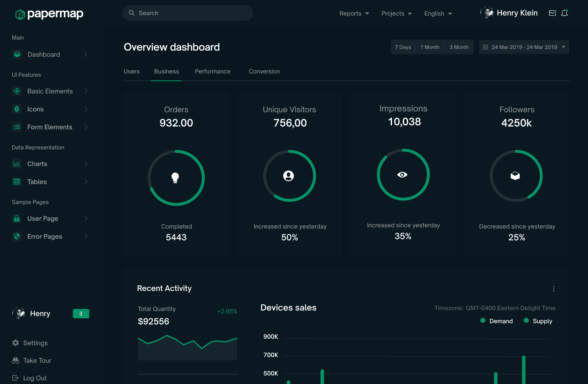Open the mail envelope icon in header

click(552, 13)
